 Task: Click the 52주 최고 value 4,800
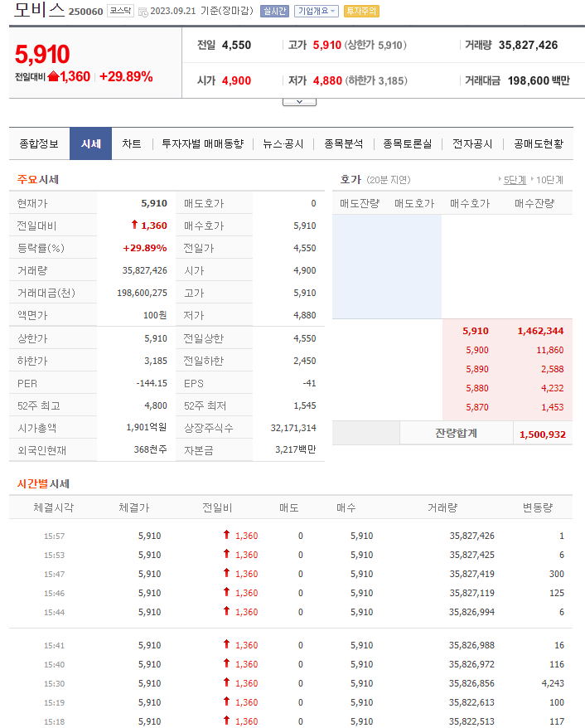click(x=156, y=406)
